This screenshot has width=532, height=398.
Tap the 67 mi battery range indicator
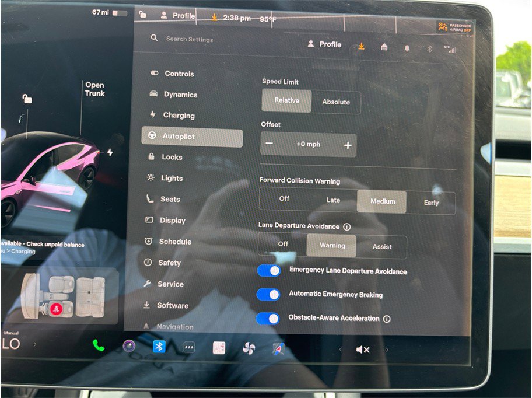point(110,13)
